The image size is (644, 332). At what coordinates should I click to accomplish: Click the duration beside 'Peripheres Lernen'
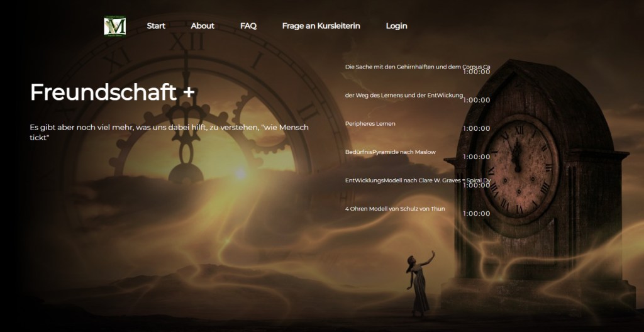476,128
